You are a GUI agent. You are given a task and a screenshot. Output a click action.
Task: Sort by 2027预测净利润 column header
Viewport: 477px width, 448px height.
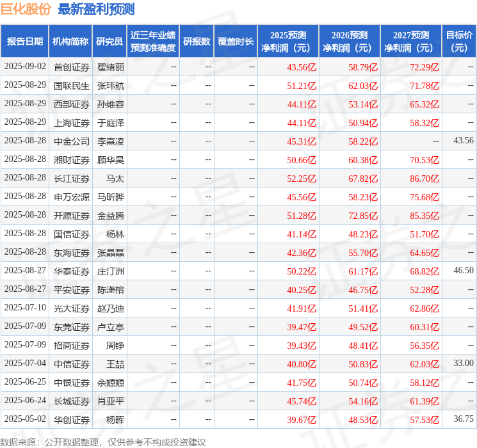(x=411, y=42)
